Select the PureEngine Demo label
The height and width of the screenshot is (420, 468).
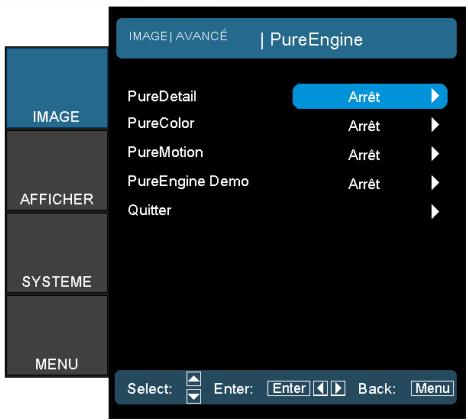tap(188, 181)
